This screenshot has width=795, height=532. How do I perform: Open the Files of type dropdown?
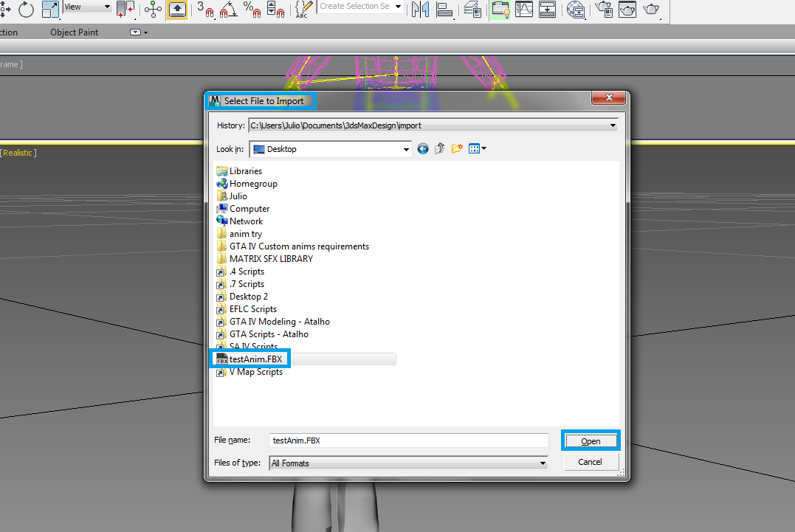click(409, 463)
